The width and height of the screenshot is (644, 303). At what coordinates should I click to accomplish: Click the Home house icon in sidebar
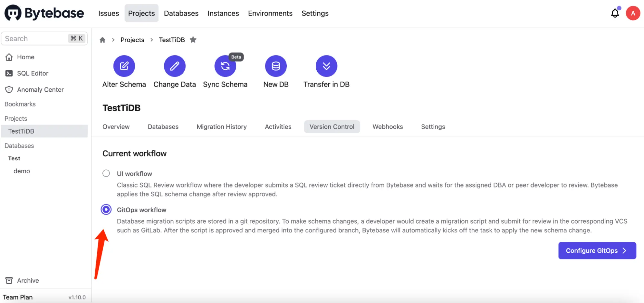click(9, 57)
